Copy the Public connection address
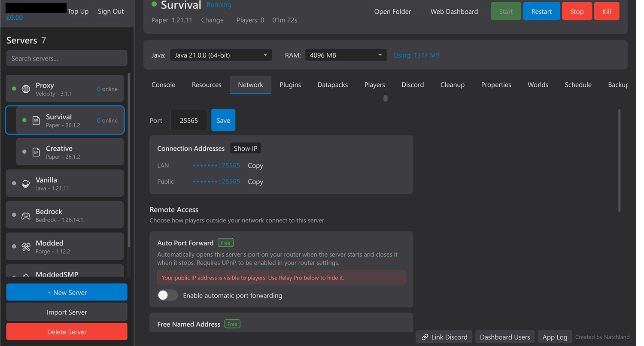Image resolution: width=644 pixels, height=346 pixels. [x=255, y=182]
